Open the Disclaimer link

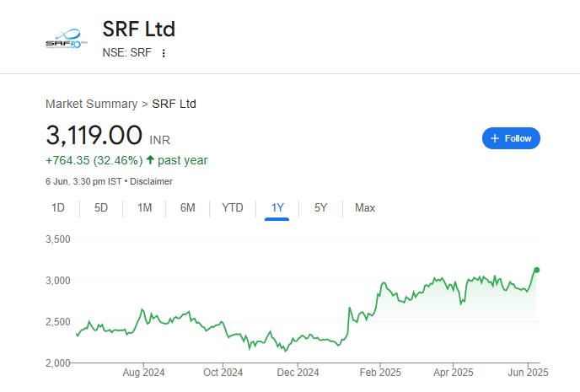151,181
